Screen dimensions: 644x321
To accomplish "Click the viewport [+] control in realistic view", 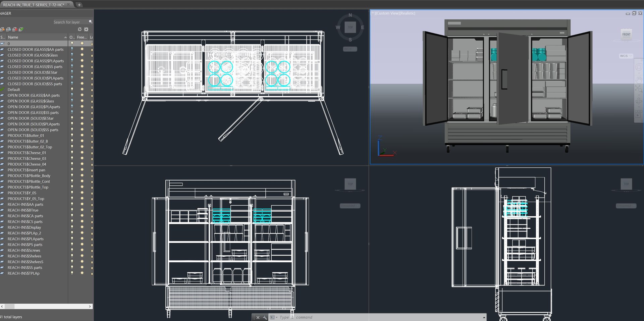I will pos(373,13).
